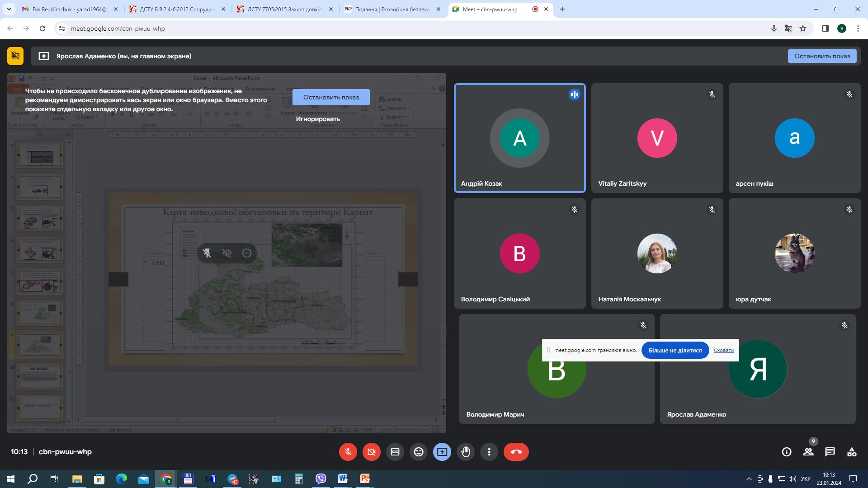The width and height of the screenshot is (868, 488).
Task: Open Chrome's three-dot menu
Action: [858, 28]
